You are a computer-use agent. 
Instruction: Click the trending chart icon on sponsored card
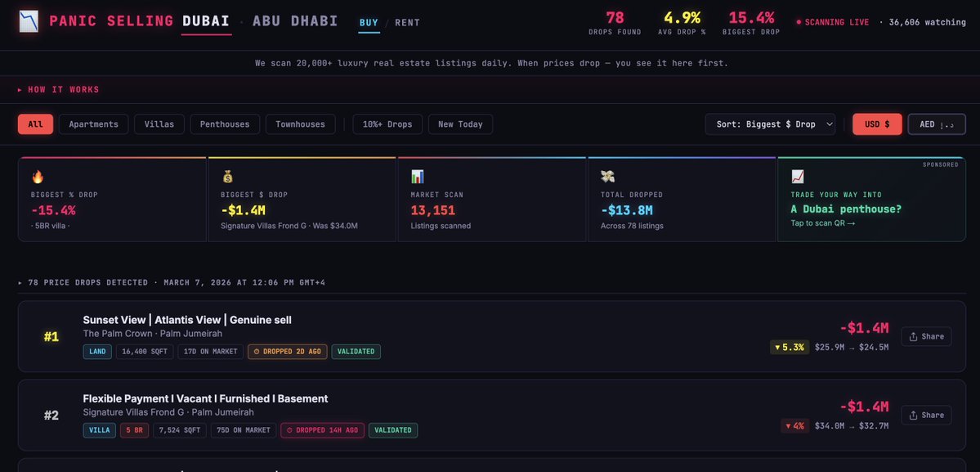point(797,177)
